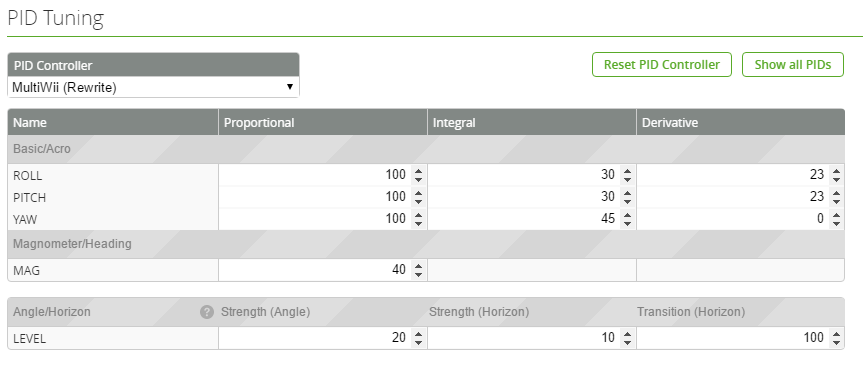Increase PITCH Derivative using up spinner

point(837,193)
